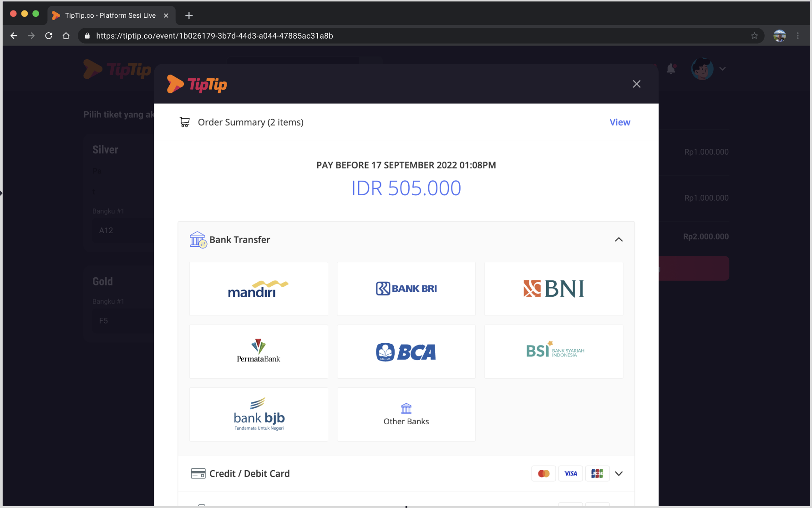
Task: Bookmark this page with star icon
Action: [x=754, y=36]
